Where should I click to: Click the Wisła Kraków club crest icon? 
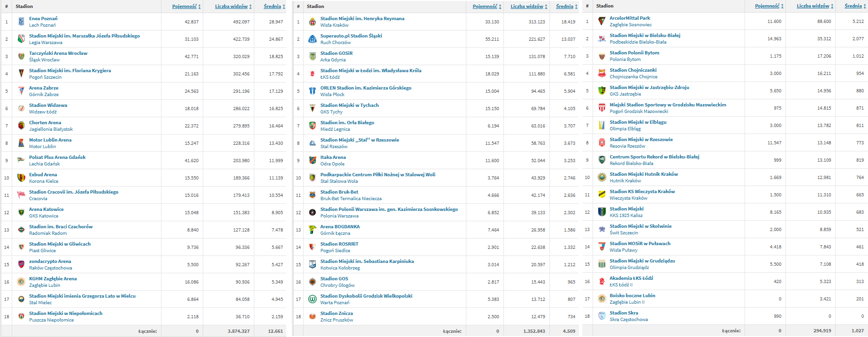(312, 22)
